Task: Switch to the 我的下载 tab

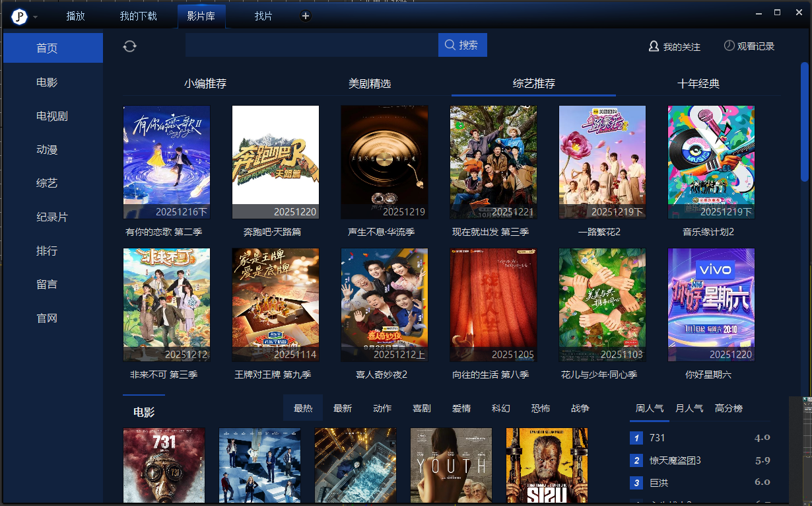Action: [x=139, y=16]
